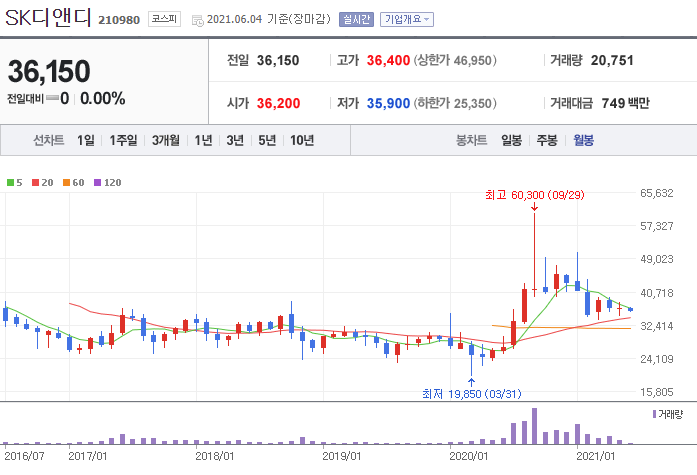
Task: Open the 기업개요 dropdown
Action: [x=407, y=20]
